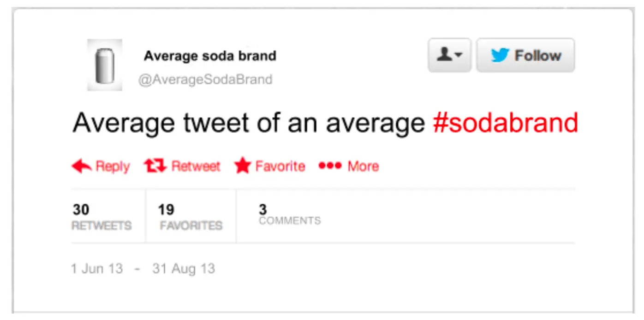Toggle Retweet for this tweet

(155, 166)
